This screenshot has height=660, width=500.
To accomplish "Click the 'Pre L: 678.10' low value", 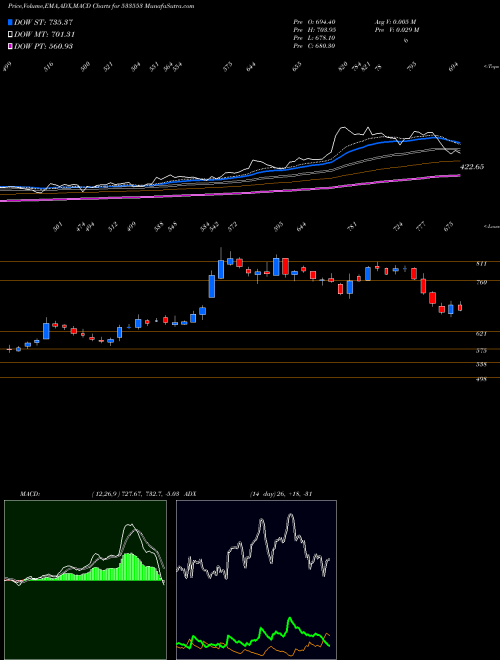I will [314, 38].
